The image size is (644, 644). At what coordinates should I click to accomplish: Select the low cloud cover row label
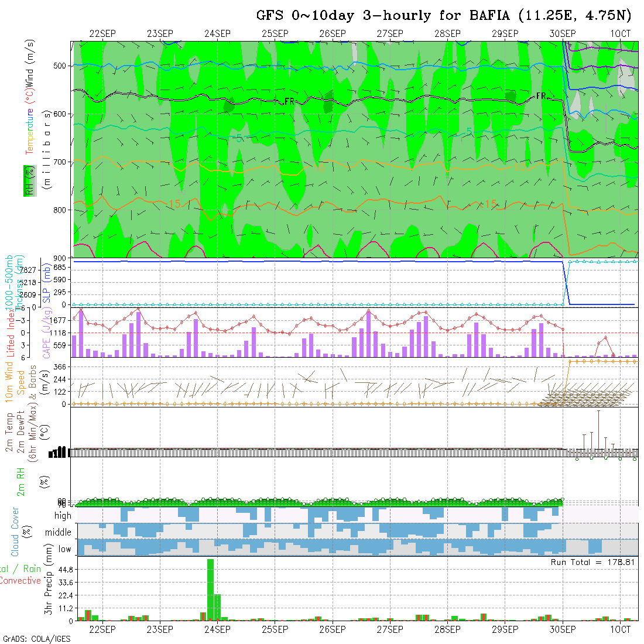(64, 549)
